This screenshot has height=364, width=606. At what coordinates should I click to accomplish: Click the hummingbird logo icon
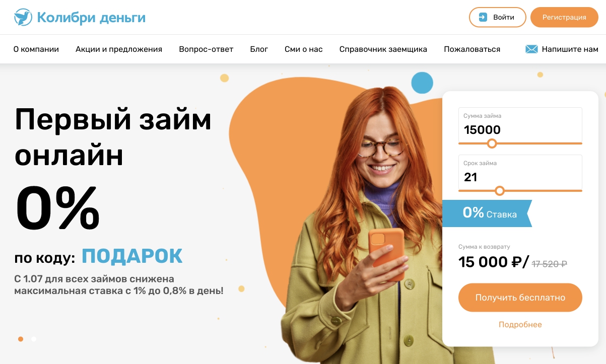22,17
